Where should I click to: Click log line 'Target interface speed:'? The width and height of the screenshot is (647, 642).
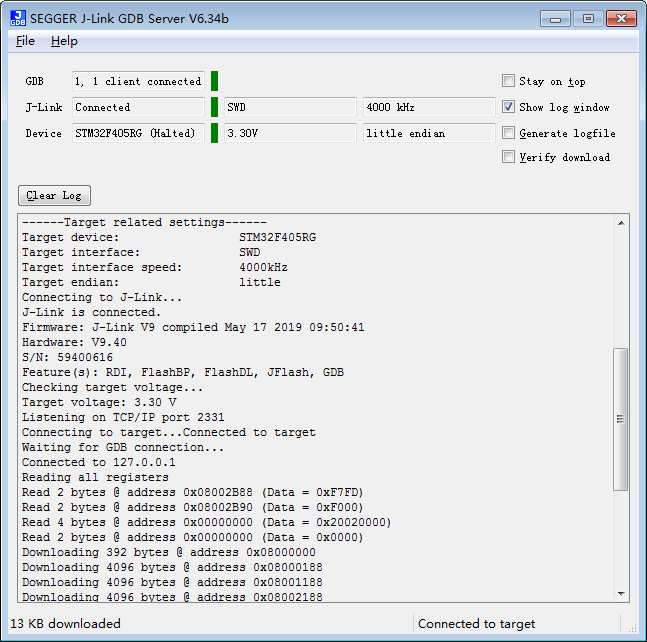click(x=155, y=267)
